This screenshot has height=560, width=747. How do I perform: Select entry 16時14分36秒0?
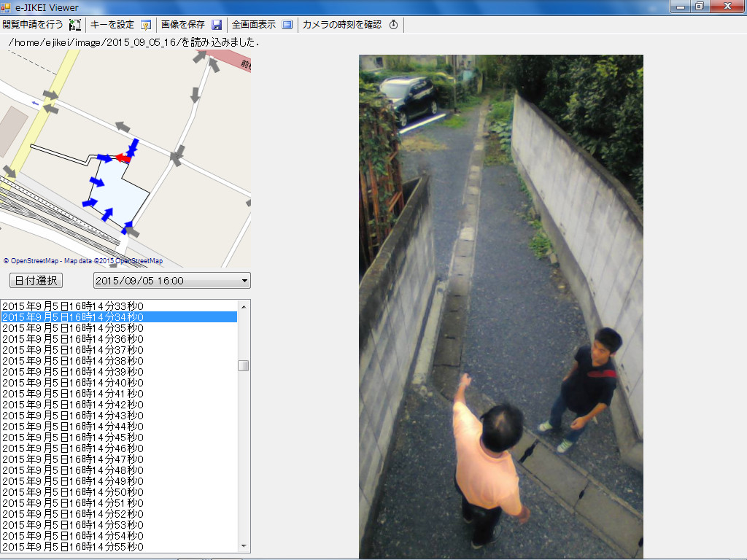coord(119,339)
